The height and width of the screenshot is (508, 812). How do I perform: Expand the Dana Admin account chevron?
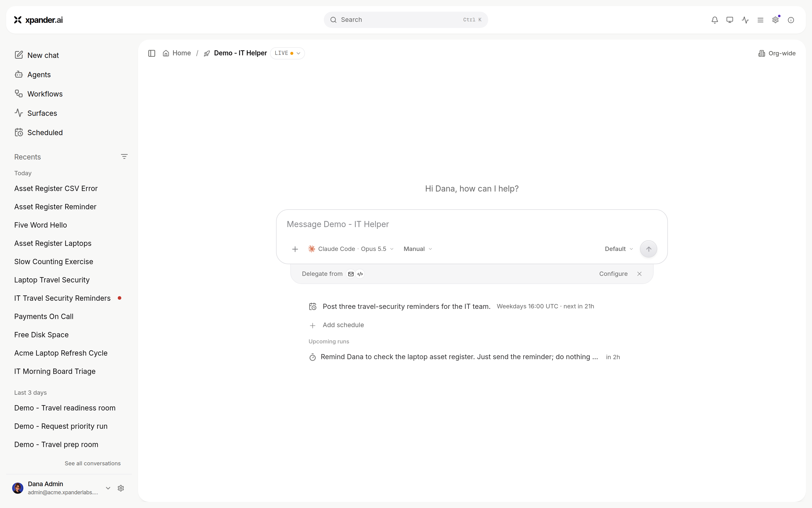pyautogui.click(x=108, y=488)
